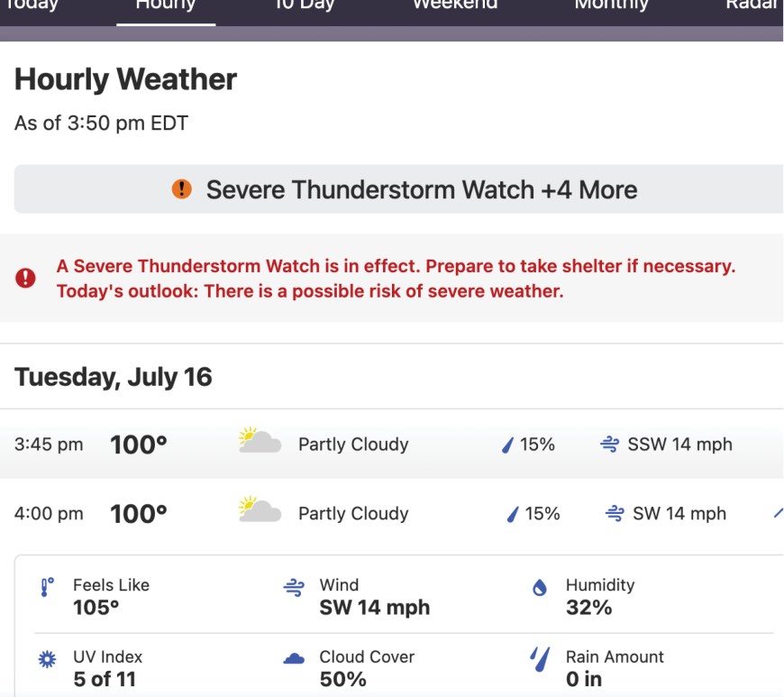Click the Cloud Cover cloud icon
This screenshot has height=697, width=784.
[294, 659]
